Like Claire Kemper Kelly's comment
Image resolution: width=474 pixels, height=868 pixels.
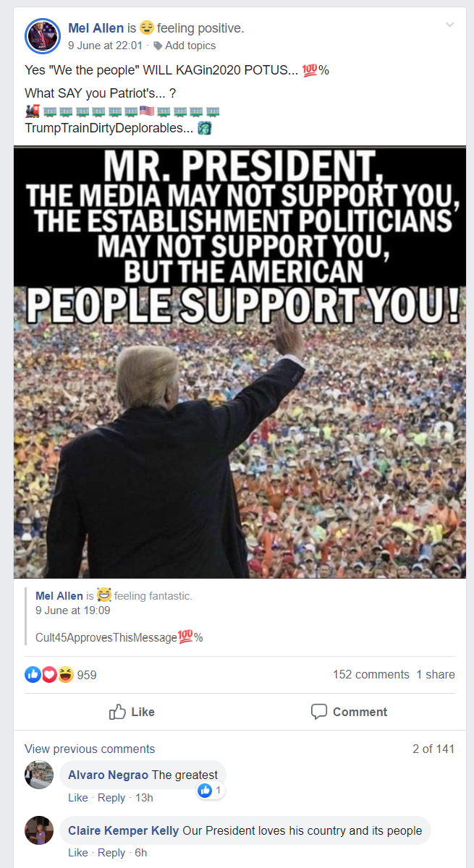[x=77, y=853]
